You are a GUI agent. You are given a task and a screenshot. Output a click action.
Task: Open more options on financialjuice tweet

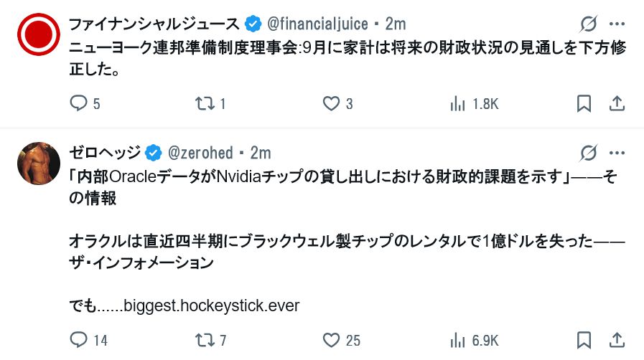tap(617, 24)
